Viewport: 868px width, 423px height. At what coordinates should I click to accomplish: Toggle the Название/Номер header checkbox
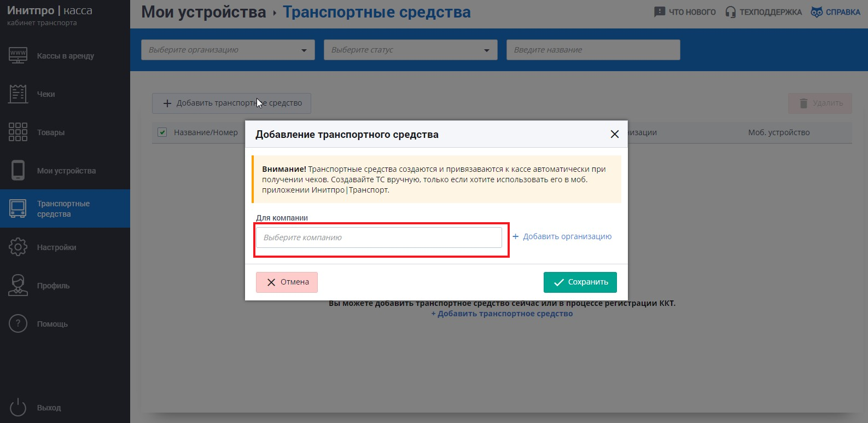162,132
